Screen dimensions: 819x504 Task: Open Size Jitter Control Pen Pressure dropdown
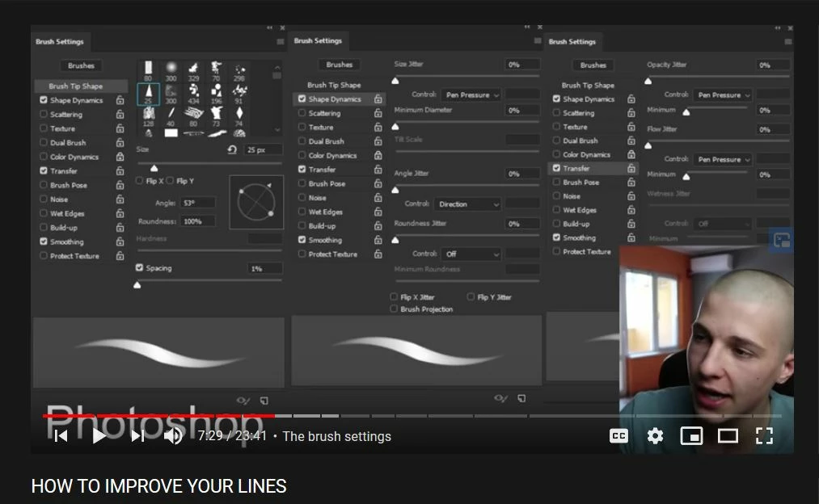471,95
